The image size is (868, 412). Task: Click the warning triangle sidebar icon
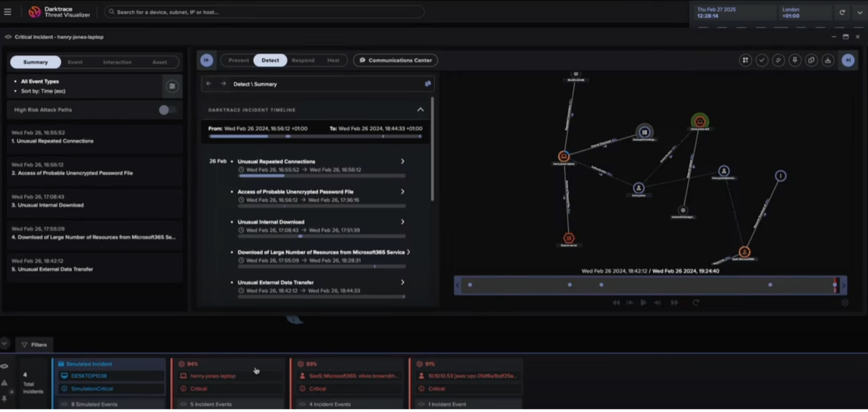coord(4,383)
